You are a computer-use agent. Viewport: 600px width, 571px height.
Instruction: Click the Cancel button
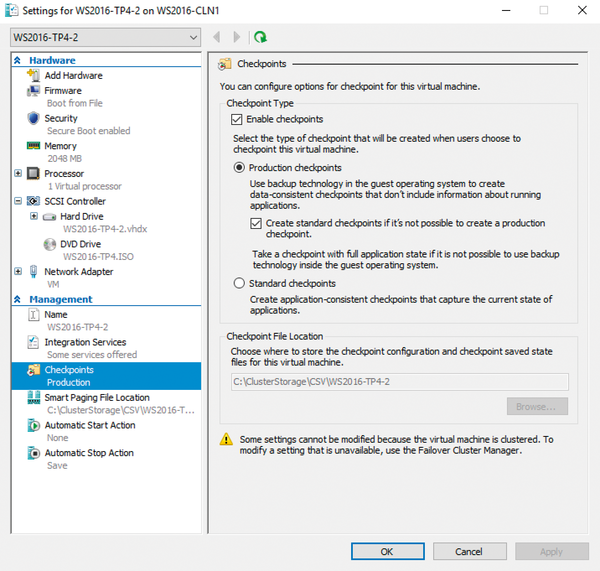(470, 551)
